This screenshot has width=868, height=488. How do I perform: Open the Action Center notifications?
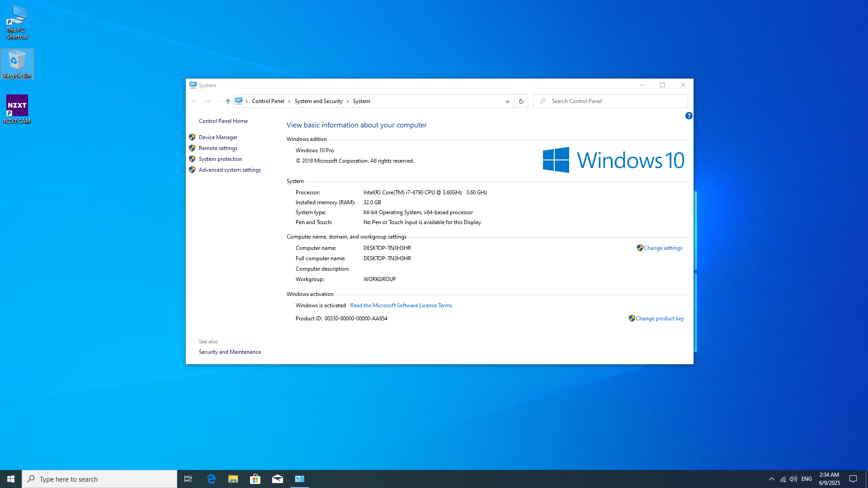click(853, 479)
